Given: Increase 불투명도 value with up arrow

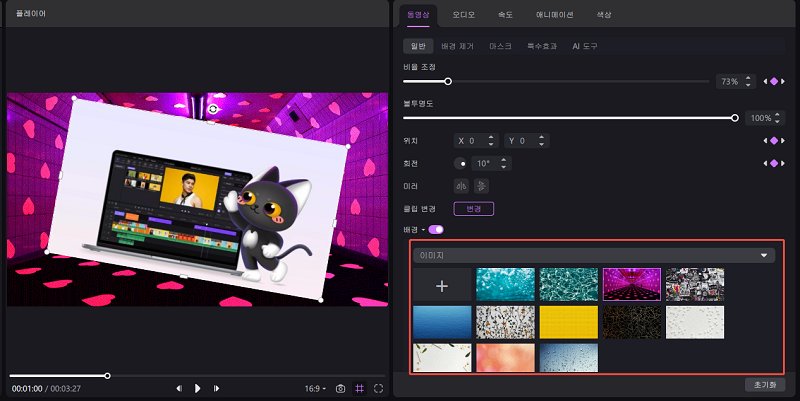Looking at the screenshot, I should click(x=777, y=115).
